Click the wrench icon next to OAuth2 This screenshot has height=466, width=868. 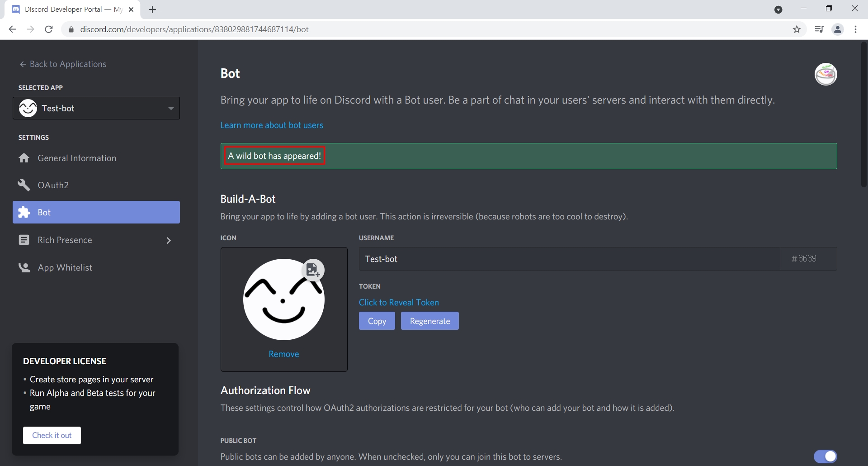24,185
